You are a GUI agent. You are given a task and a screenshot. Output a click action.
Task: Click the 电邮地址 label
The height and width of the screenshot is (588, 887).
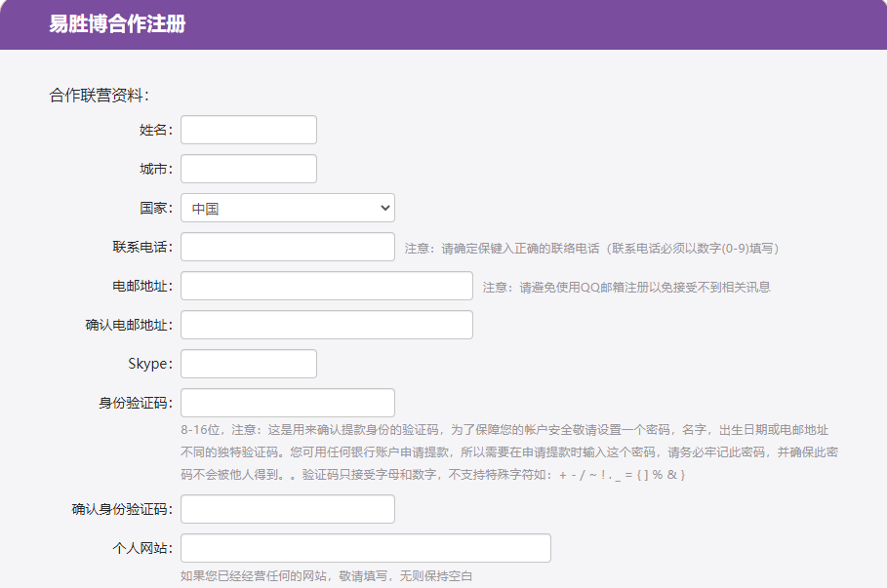point(142,286)
